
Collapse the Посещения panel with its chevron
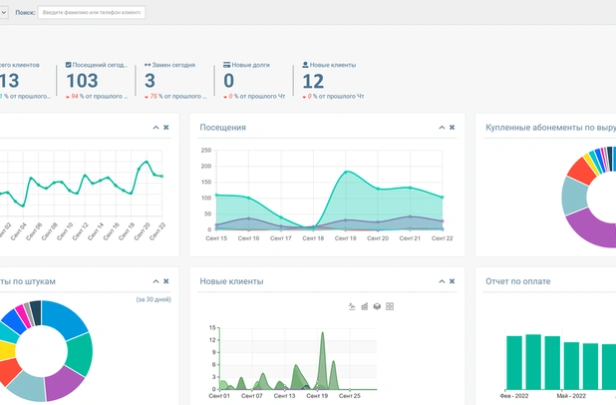tap(440, 128)
